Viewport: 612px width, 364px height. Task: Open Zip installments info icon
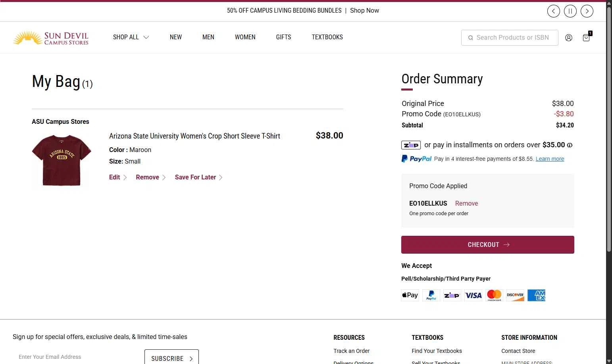coord(570,145)
